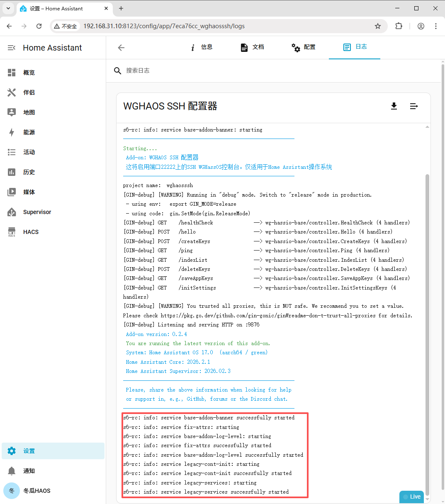Viewport: 445px width, 504px height.
Task: Open the 概览 overview dashboard icon
Action: (x=12, y=73)
